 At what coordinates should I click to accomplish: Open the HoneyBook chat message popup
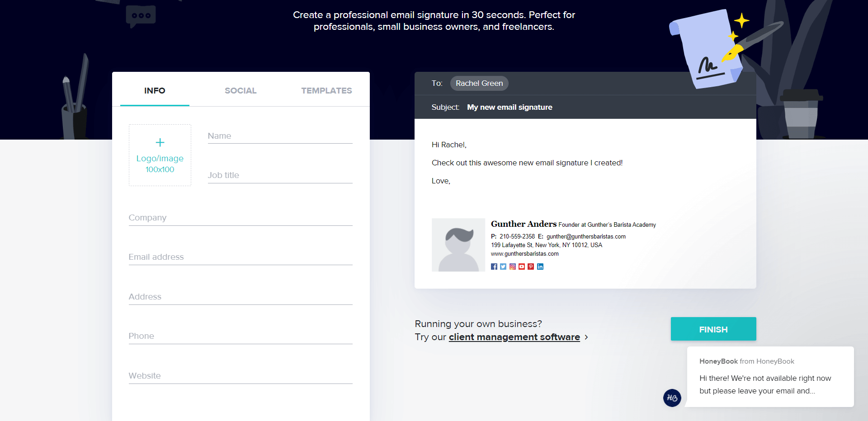(x=769, y=377)
